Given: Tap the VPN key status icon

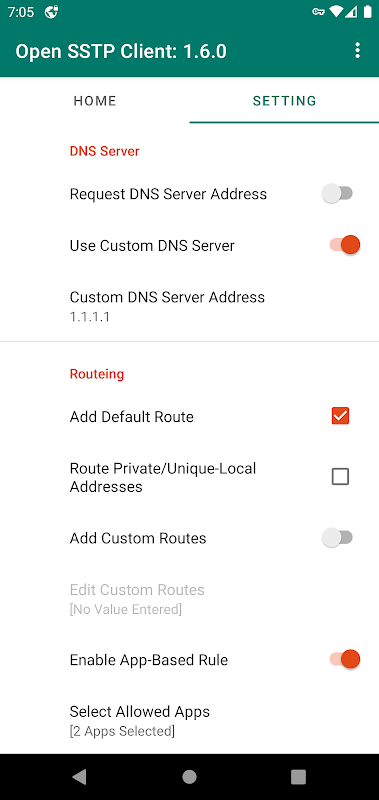Looking at the screenshot, I should pos(319,12).
